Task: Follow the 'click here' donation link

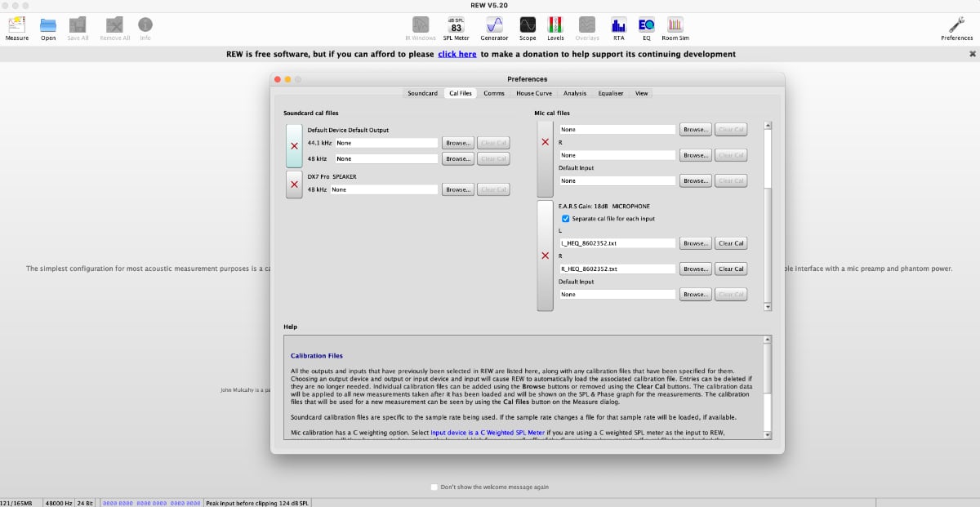Action: (457, 54)
